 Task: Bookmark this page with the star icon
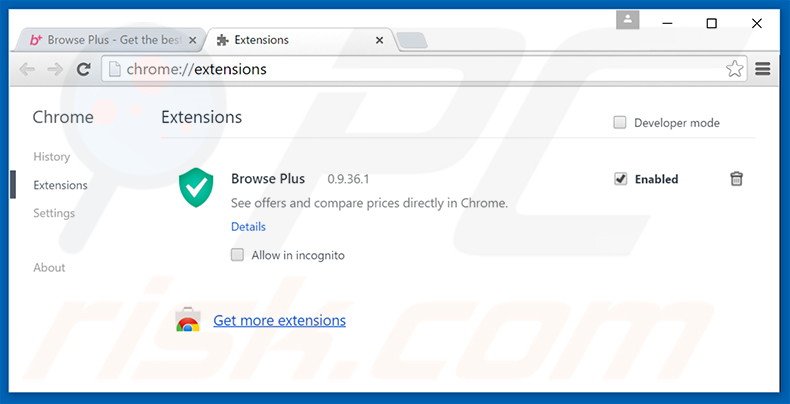pyautogui.click(x=734, y=69)
